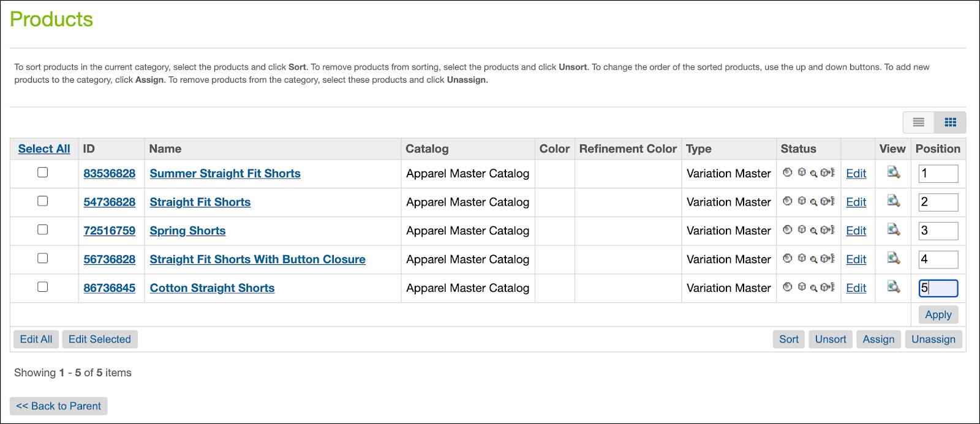Open product ID 86736845
The width and height of the screenshot is (980, 424).
(109, 288)
